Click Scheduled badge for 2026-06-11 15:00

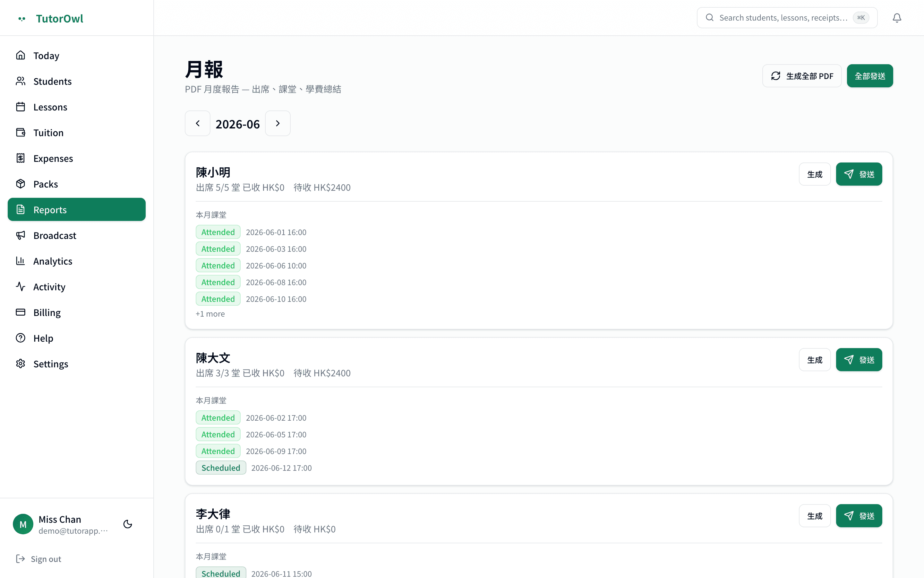coord(221,573)
